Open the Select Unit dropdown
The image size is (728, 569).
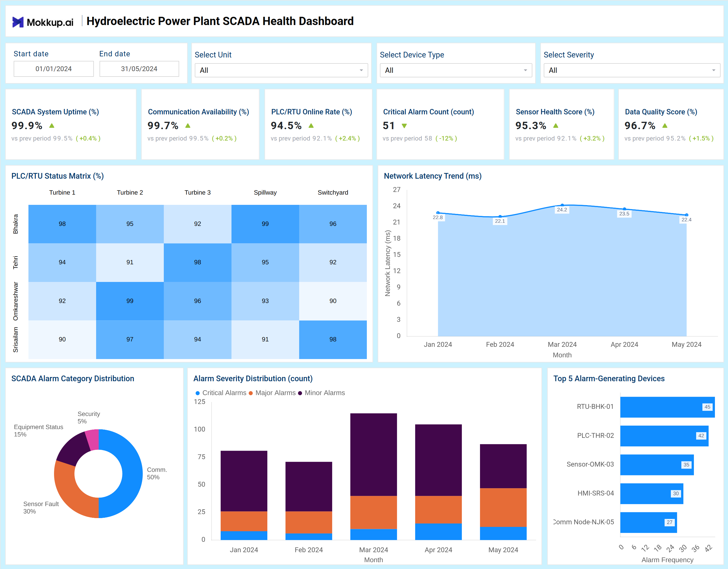click(x=281, y=70)
